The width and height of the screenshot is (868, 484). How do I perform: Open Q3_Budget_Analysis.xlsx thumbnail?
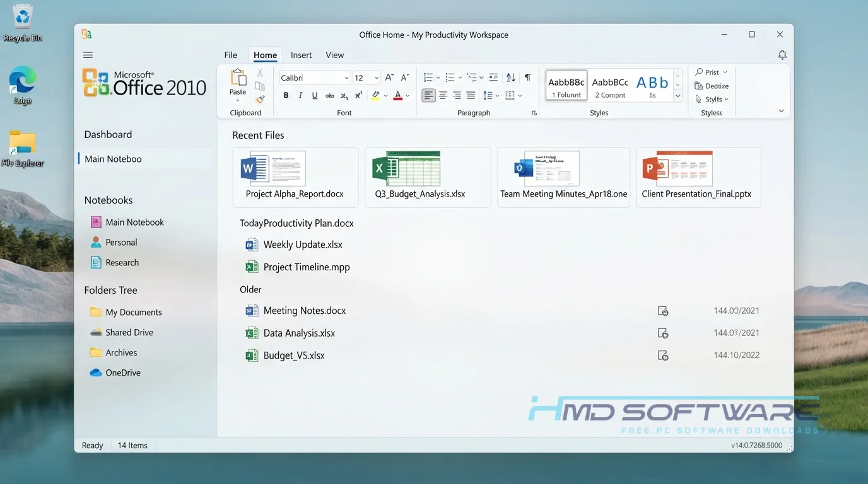coord(428,177)
